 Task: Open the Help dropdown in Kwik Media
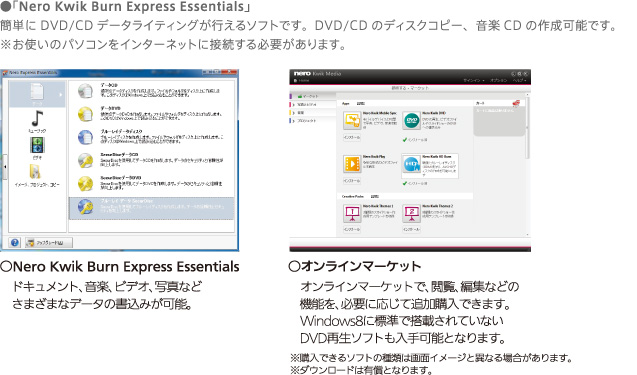pyautogui.click(x=519, y=80)
